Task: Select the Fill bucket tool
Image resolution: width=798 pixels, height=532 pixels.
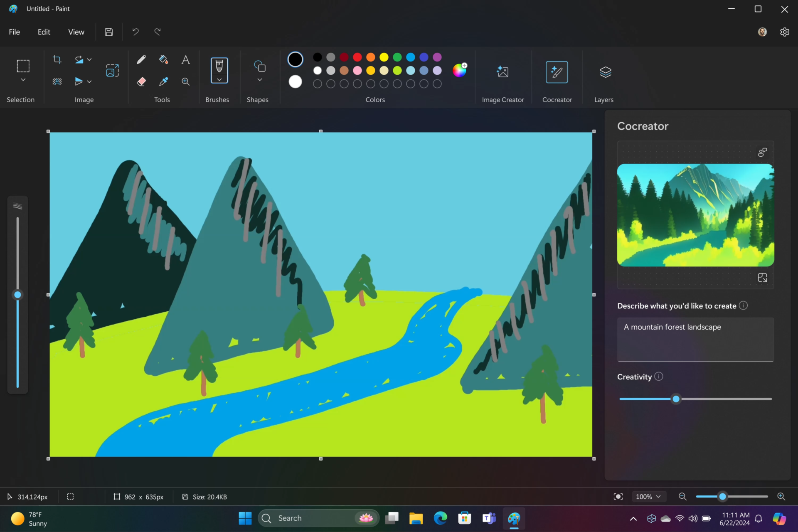Action: point(163,59)
